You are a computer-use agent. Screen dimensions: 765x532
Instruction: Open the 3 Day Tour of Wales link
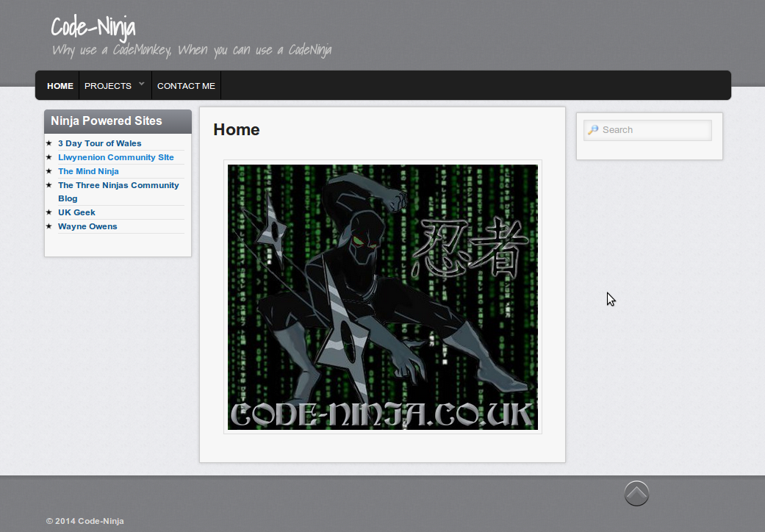pos(99,143)
